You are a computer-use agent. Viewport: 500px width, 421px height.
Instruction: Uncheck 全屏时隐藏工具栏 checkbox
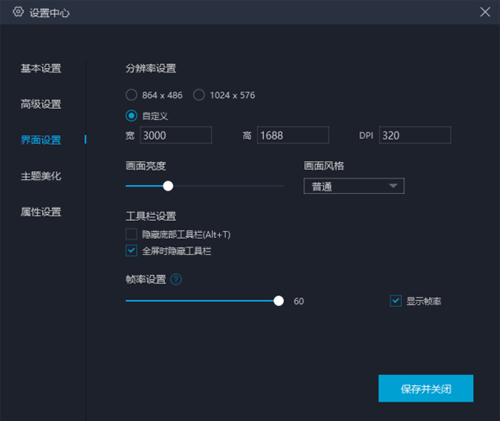coord(131,251)
